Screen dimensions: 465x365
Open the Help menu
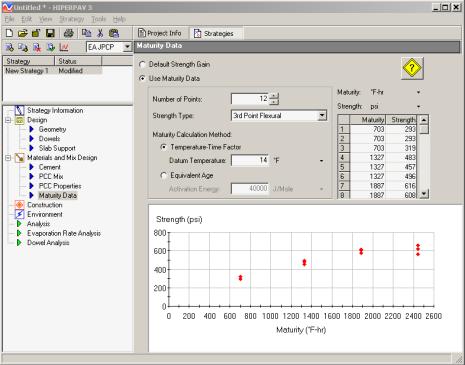point(119,19)
